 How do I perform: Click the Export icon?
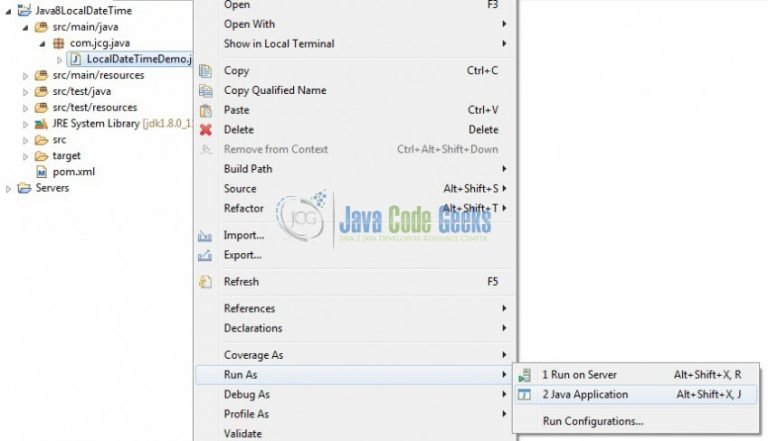click(205, 255)
